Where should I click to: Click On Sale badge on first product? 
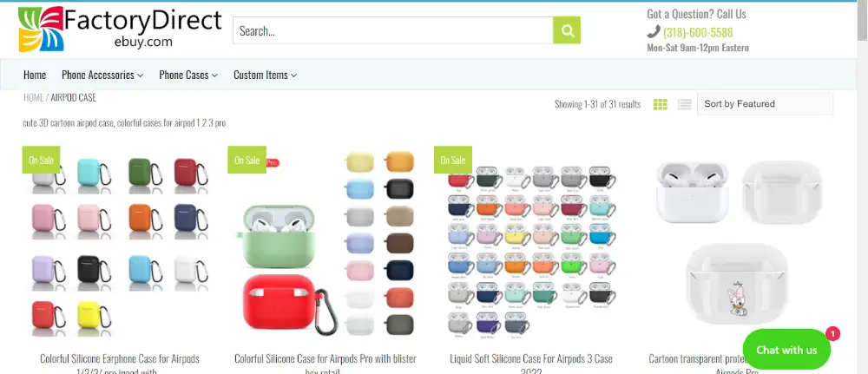coord(41,160)
